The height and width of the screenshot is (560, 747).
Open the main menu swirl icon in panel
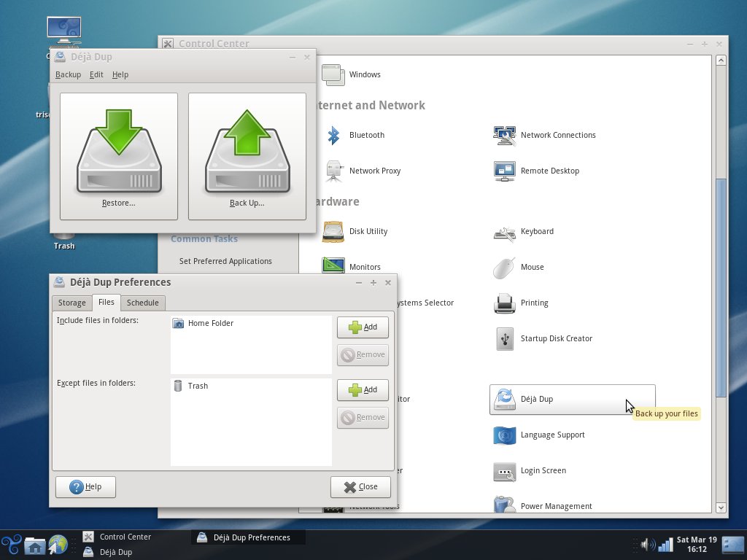(x=12, y=545)
